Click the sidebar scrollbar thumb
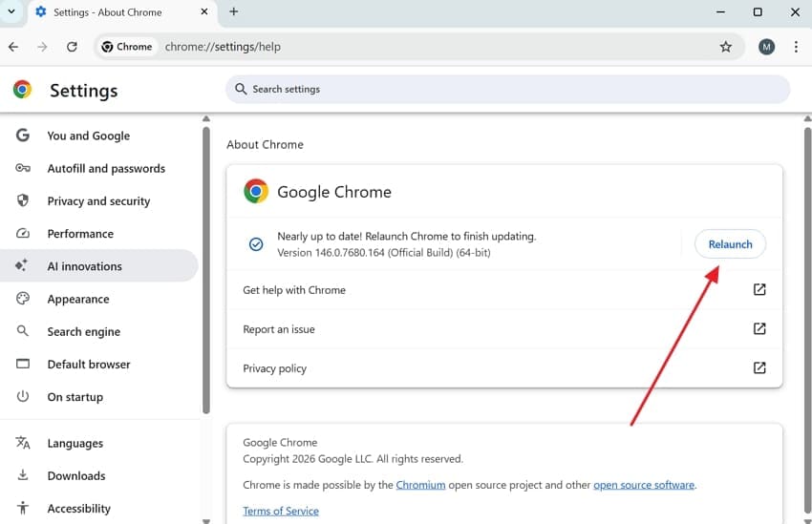This screenshot has height=524, width=812. click(206, 270)
